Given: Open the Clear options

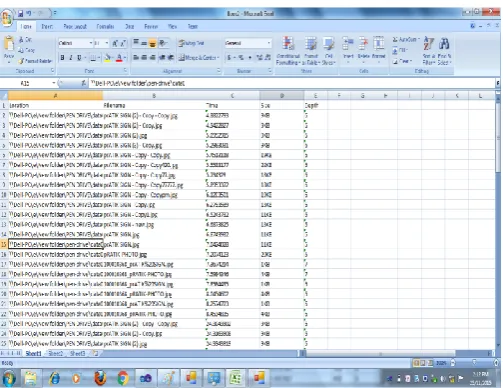Looking at the screenshot, I should [402, 61].
